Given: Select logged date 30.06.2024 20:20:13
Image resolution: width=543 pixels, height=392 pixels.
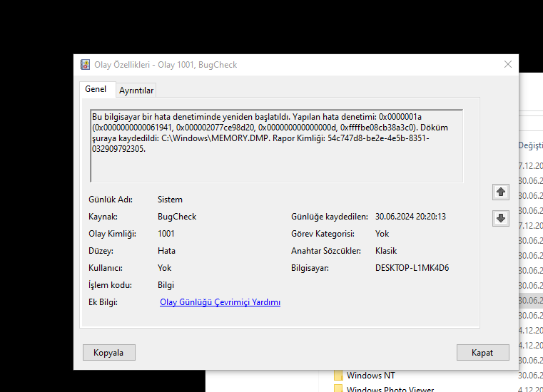Looking at the screenshot, I should click(410, 217).
